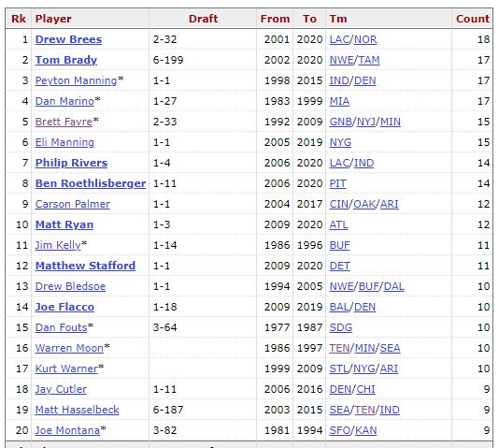Viewport: 499px width, 448px height.
Task: Open the TAM team link for Brady
Action: pos(369,60)
